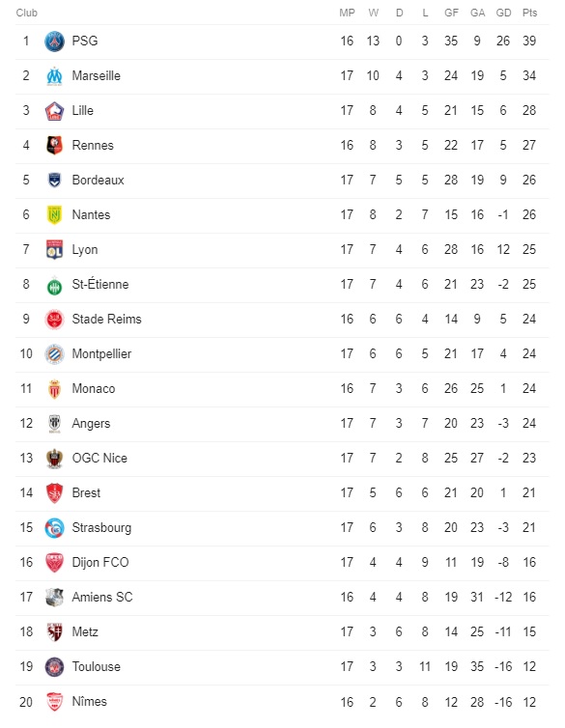
Task: Click the Rennes club badge
Action: pos(54,146)
